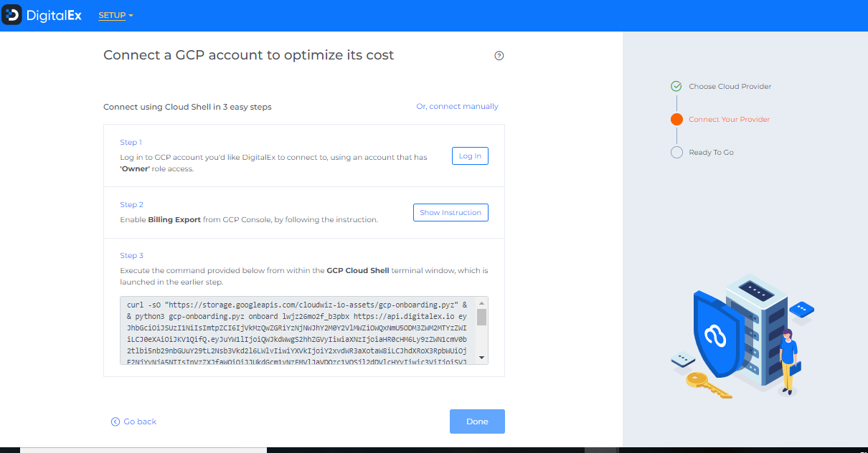The width and height of the screenshot is (868, 453).
Task: Click the DigitalEx logo icon
Action: click(12, 15)
